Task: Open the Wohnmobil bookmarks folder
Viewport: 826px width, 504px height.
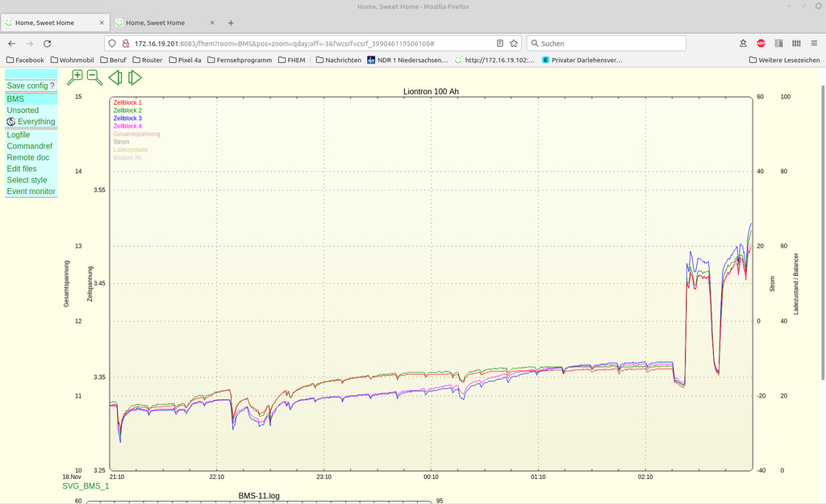Action: click(x=72, y=60)
